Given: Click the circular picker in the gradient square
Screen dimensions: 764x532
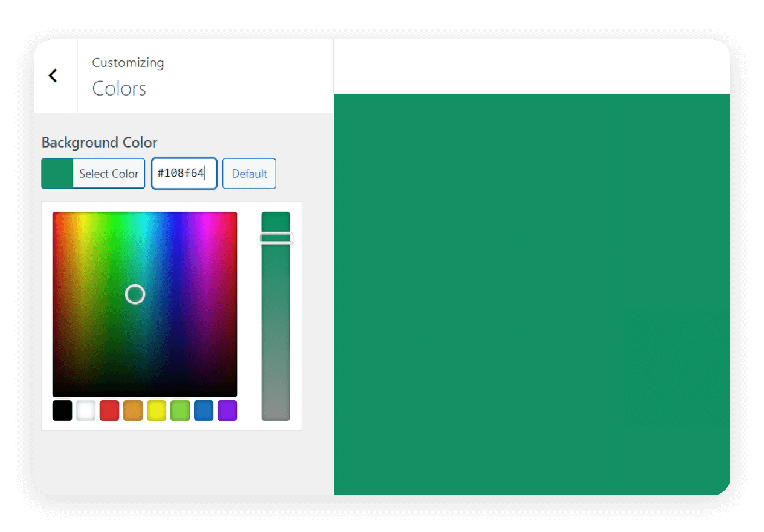Looking at the screenshot, I should (135, 294).
